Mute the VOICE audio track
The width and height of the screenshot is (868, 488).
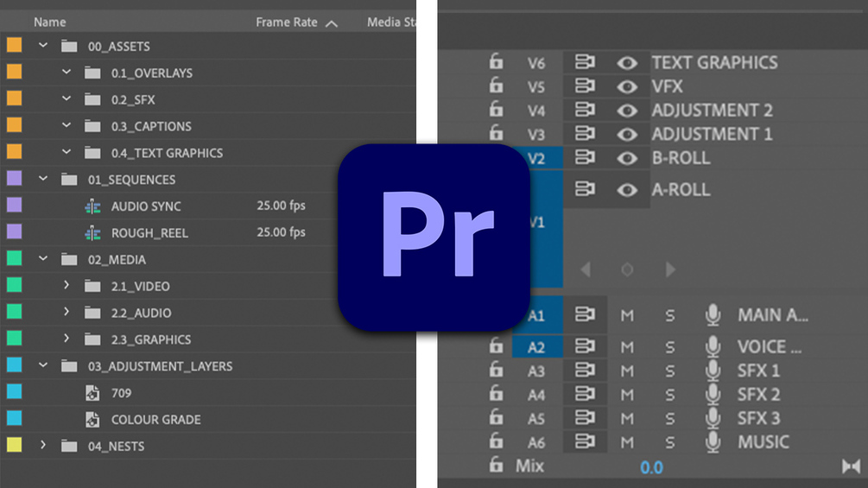tap(627, 347)
